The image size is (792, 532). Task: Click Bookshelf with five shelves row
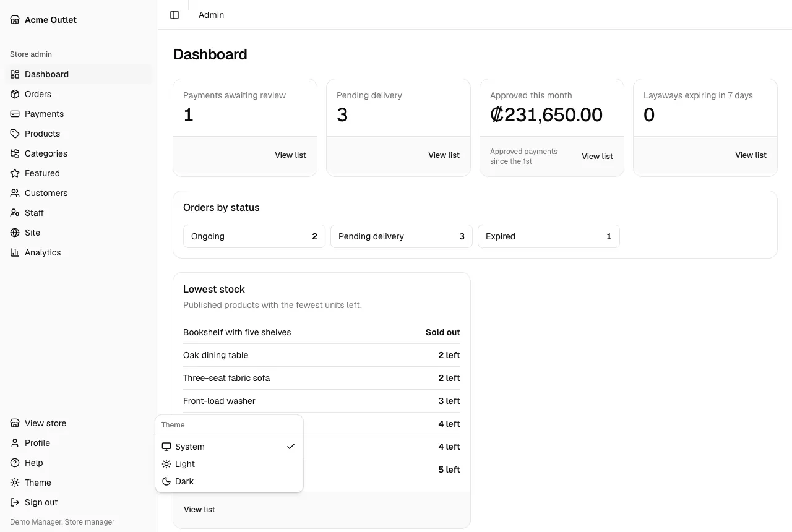[x=322, y=332]
